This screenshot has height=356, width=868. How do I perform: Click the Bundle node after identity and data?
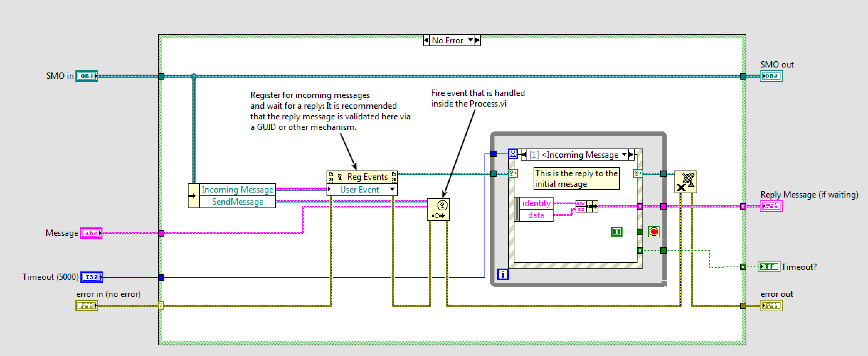coord(587,206)
